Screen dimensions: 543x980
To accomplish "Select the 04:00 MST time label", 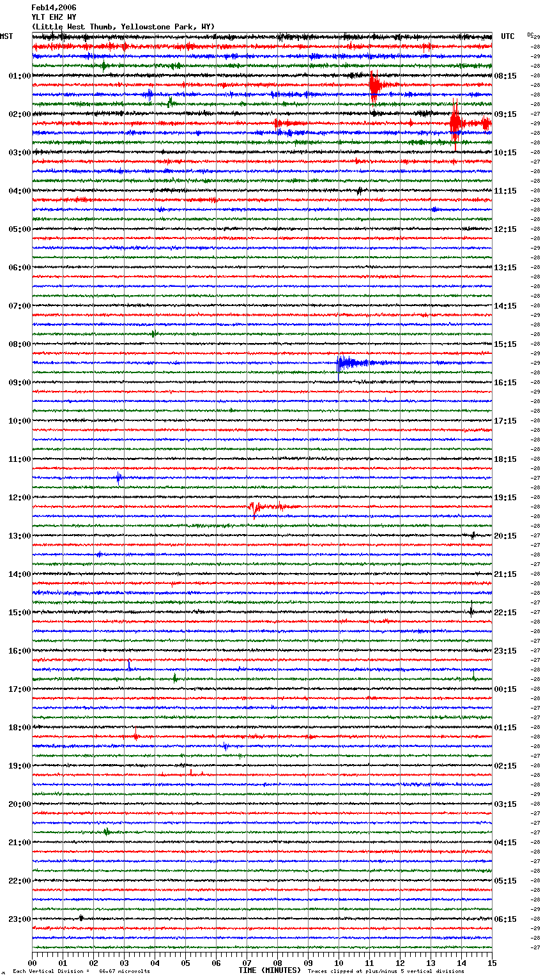I will (x=20, y=191).
